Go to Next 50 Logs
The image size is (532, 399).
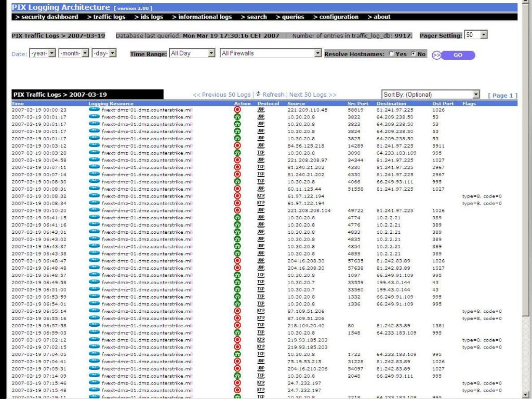coord(312,95)
